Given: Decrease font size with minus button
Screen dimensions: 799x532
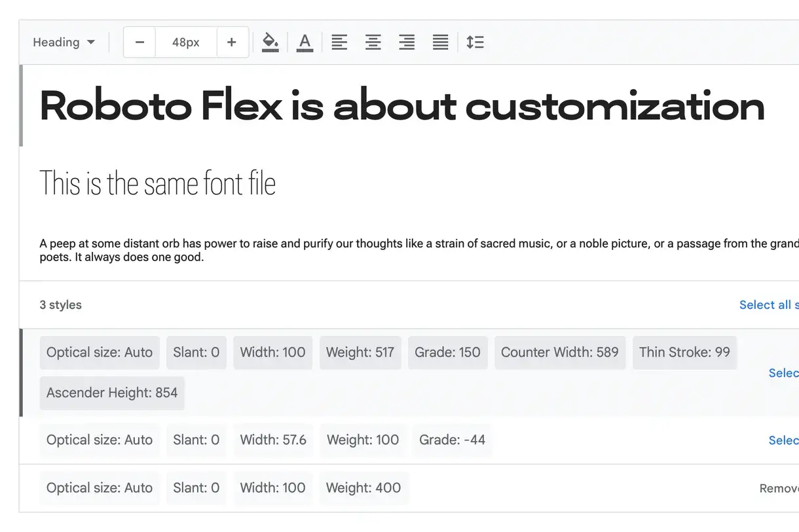Looking at the screenshot, I should tap(139, 43).
